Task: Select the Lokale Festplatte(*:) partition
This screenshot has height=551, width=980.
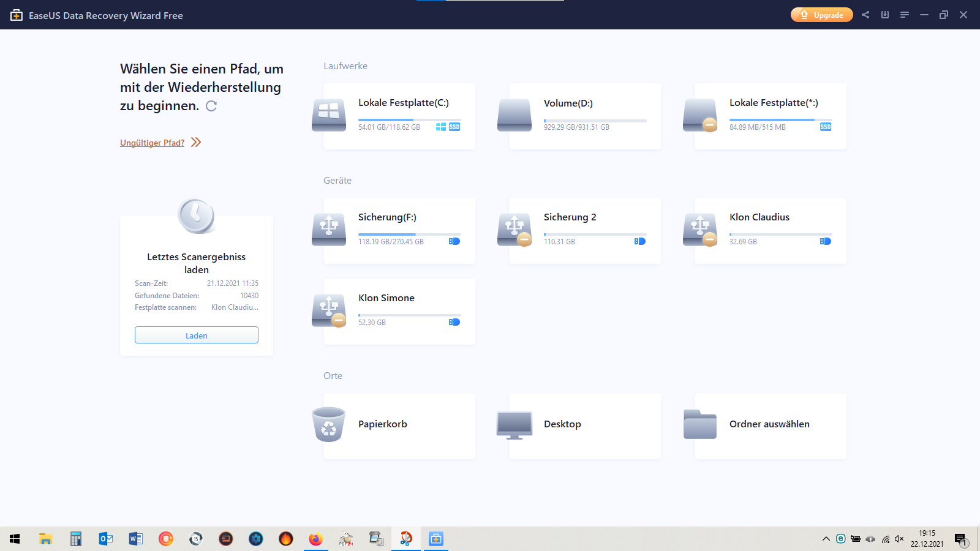Action: tap(771, 116)
